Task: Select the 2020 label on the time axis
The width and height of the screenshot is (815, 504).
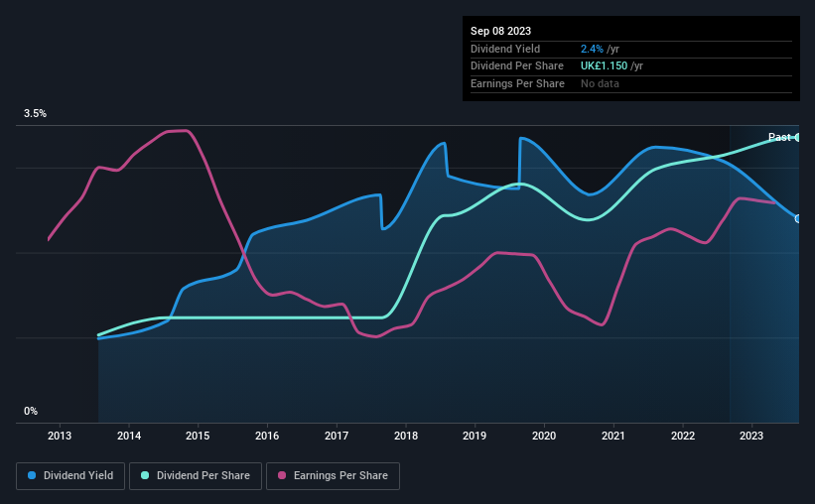Action: click(x=544, y=436)
